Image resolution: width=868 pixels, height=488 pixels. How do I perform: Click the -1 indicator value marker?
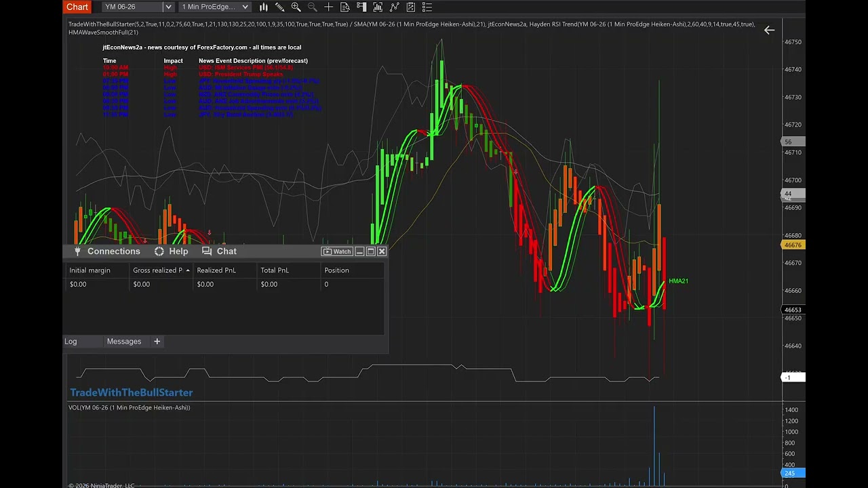coord(793,378)
